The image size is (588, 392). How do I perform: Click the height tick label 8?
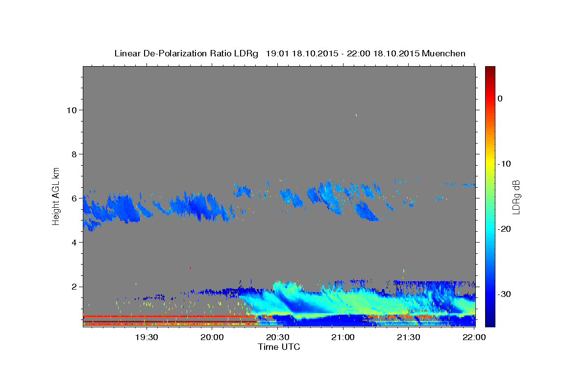(x=74, y=154)
